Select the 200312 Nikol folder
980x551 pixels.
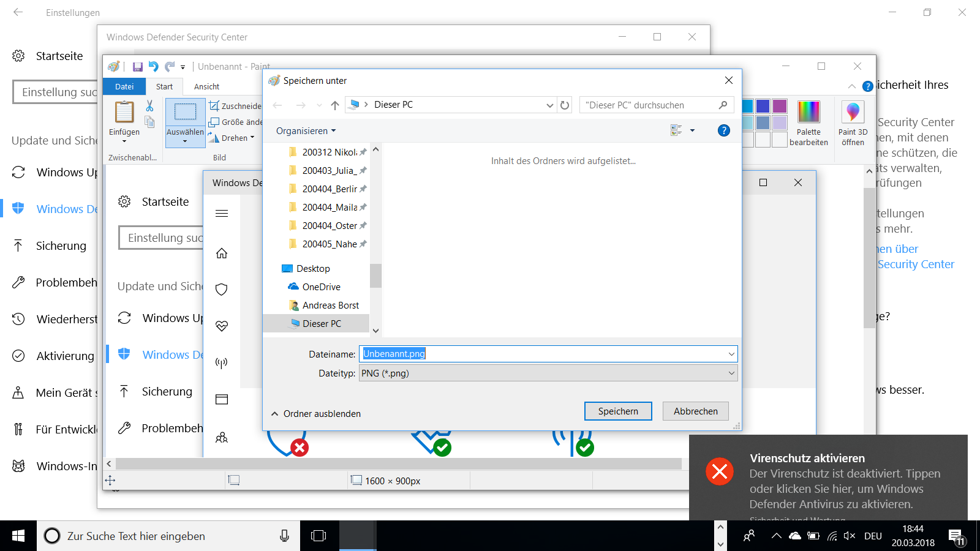pyautogui.click(x=327, y=152)
